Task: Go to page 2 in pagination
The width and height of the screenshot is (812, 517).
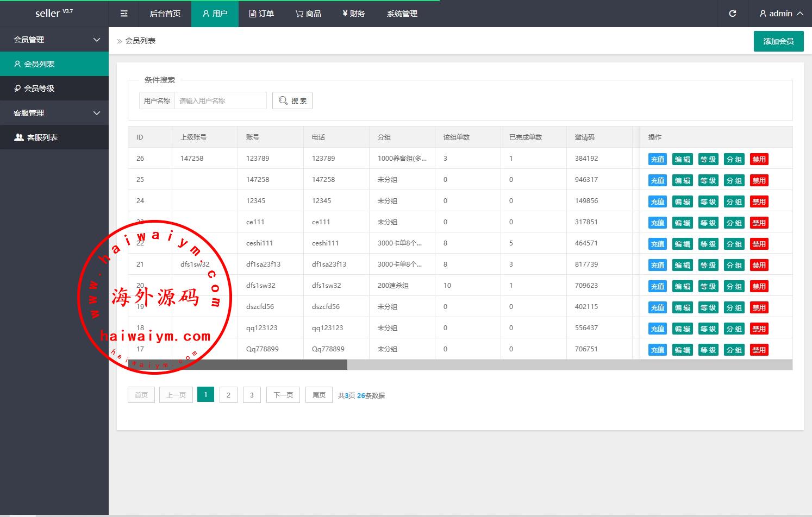Action: [x=228, y=395]
